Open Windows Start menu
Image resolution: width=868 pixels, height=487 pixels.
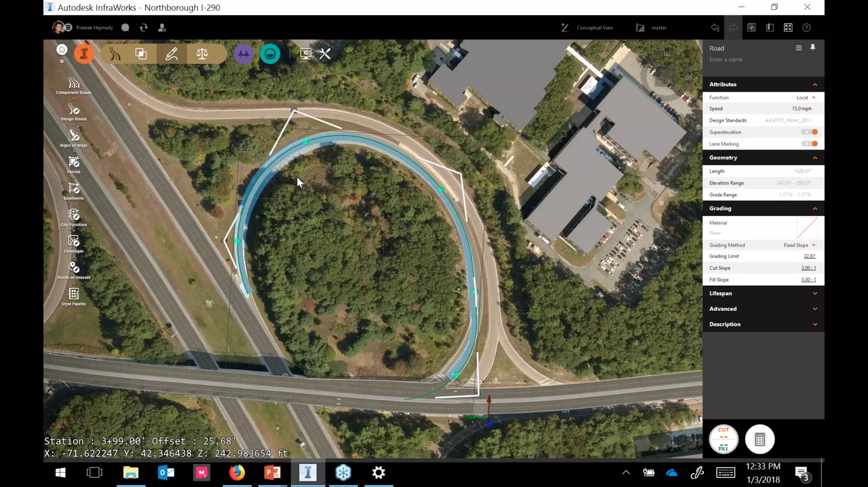point(61,473)
